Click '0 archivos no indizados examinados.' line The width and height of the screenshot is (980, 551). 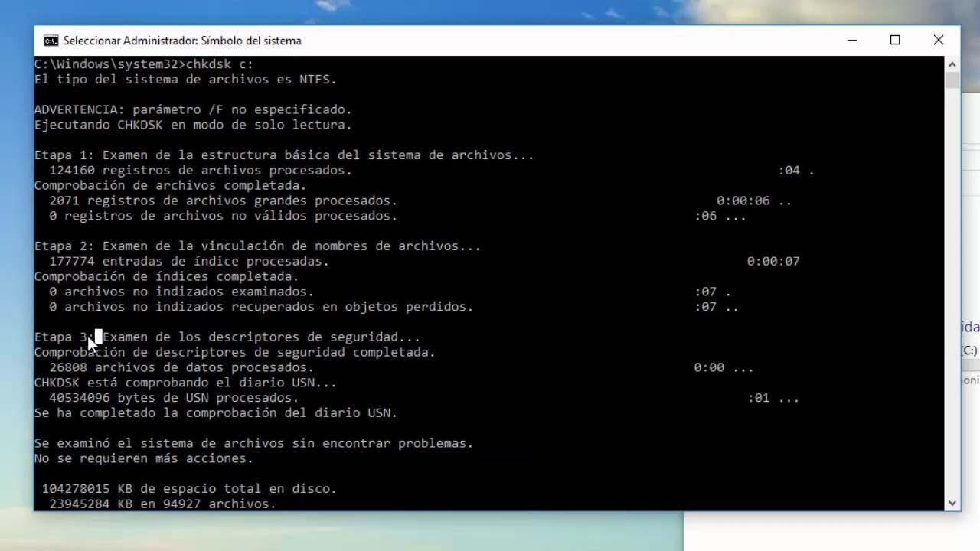click(181, 292)
